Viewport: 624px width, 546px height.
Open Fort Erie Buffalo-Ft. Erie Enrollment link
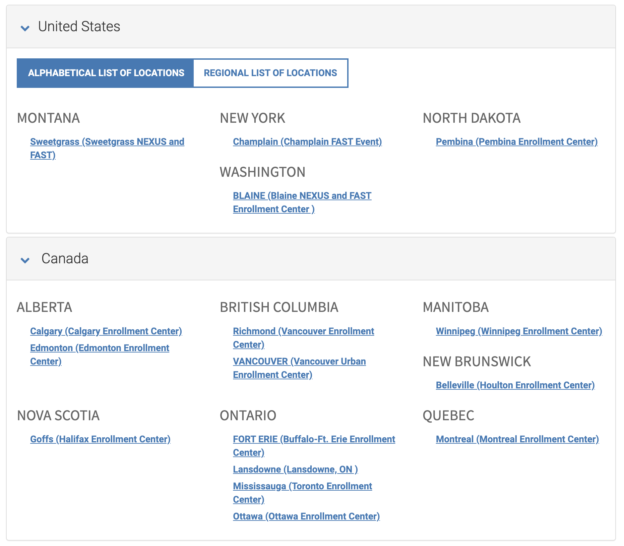[314, 445]
